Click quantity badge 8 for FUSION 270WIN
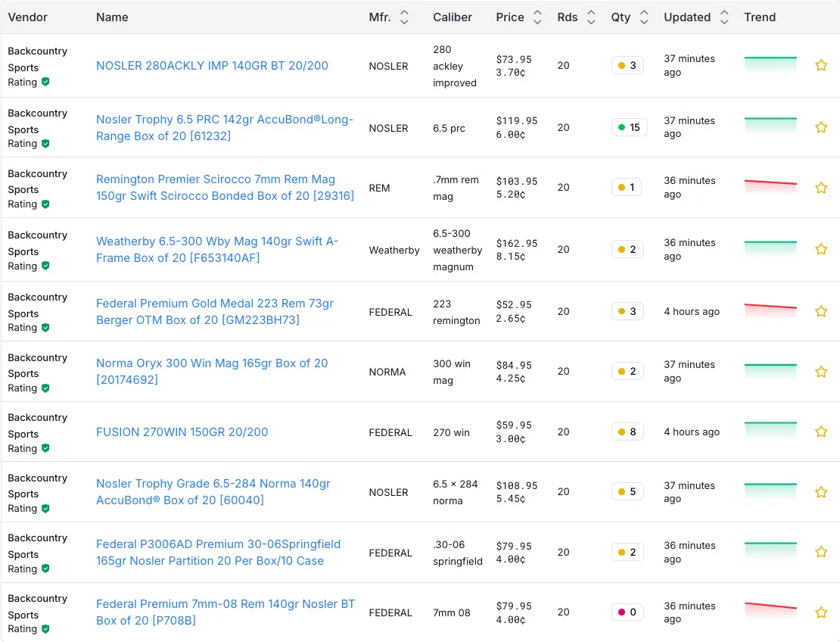840x642 pixels. (627, 432)
